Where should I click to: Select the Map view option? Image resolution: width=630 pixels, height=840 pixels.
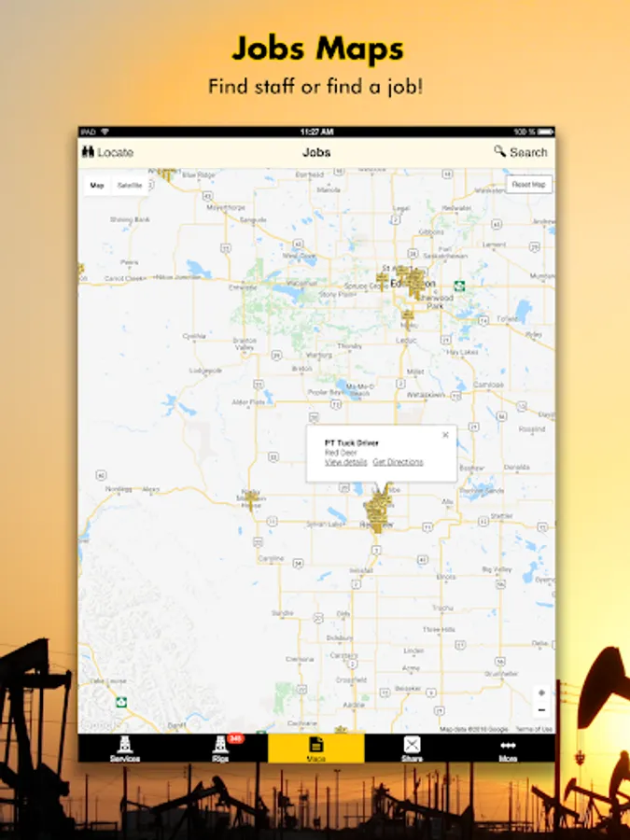click(x=97, y=186)
